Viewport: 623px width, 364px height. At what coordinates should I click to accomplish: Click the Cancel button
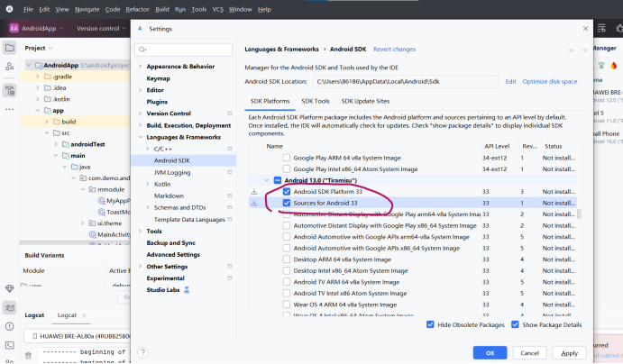[529, 352]
